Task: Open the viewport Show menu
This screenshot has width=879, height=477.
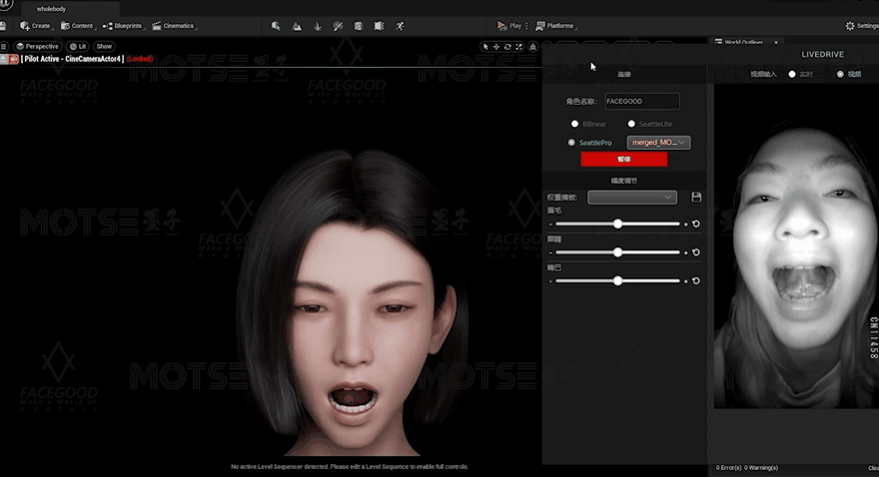Action: coord(104,47)
